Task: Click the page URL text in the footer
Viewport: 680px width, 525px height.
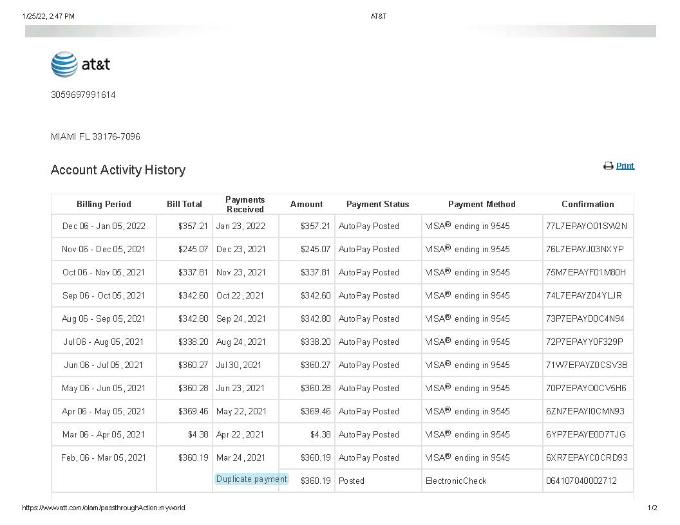Action: pos(104,508)
